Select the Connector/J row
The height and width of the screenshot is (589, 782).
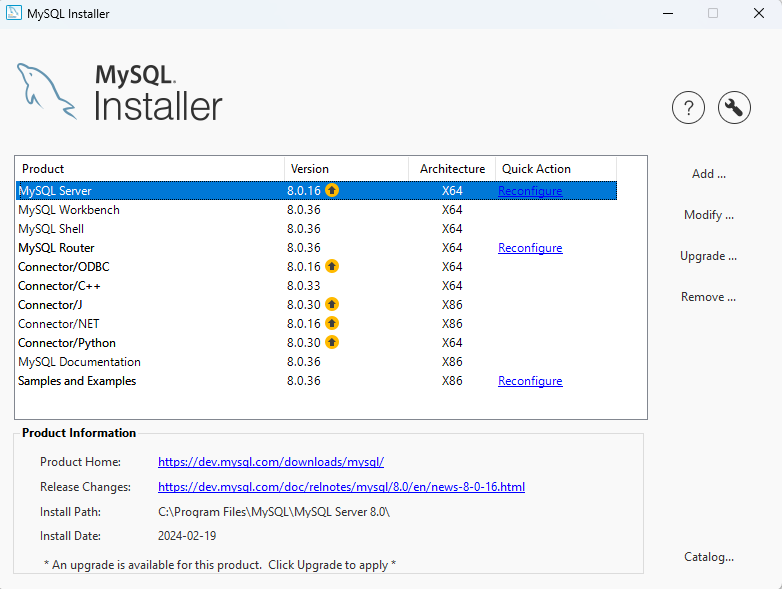point(317,304)
